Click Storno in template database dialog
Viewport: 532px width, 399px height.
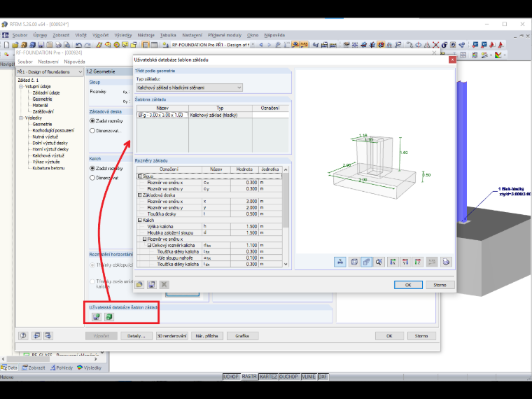tap(440, 285)
